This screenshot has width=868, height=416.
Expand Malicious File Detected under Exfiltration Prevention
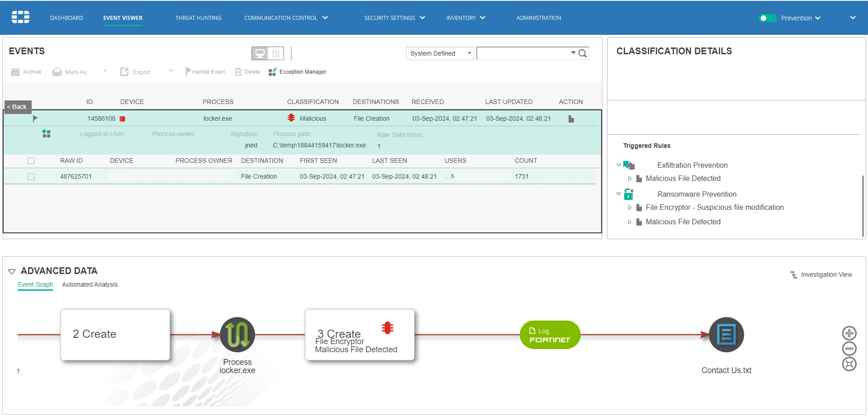(x=630, y=179)
